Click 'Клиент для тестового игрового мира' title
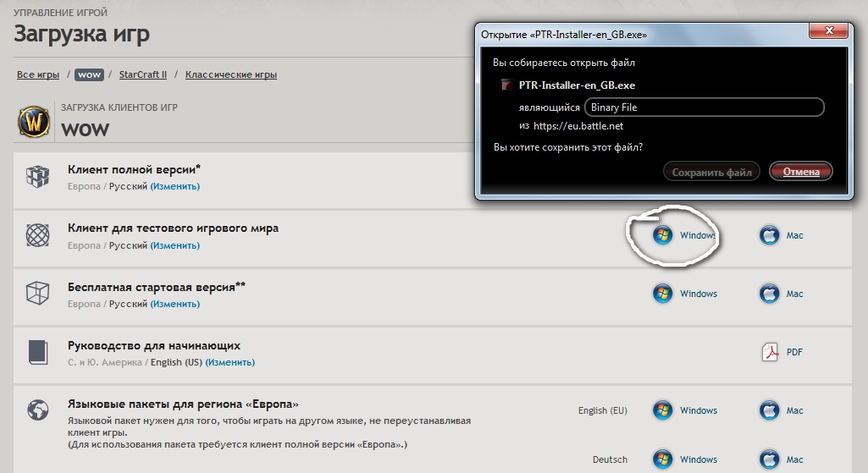The image size is (868, 473). point(174,228)
